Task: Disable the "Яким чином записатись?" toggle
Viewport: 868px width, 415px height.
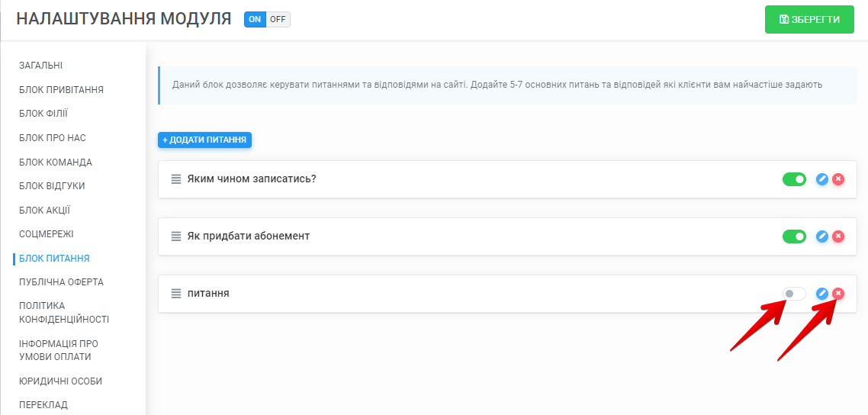Action: [x=794, y=179]
